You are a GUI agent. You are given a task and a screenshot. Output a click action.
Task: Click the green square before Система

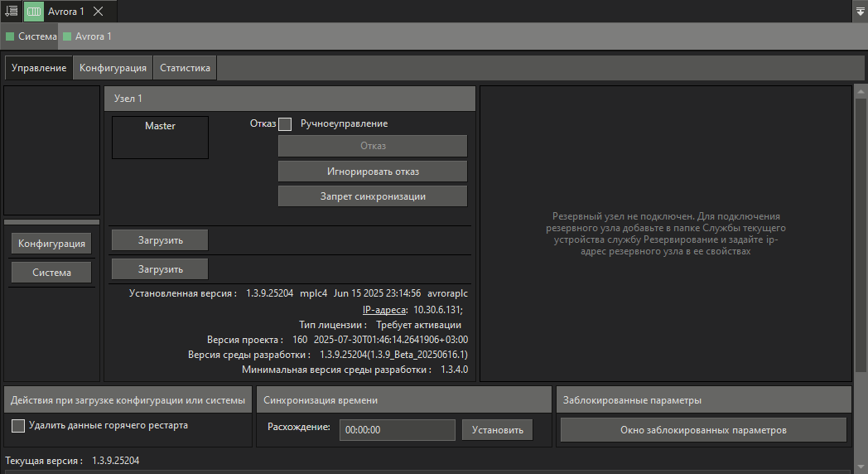(10, 36)
